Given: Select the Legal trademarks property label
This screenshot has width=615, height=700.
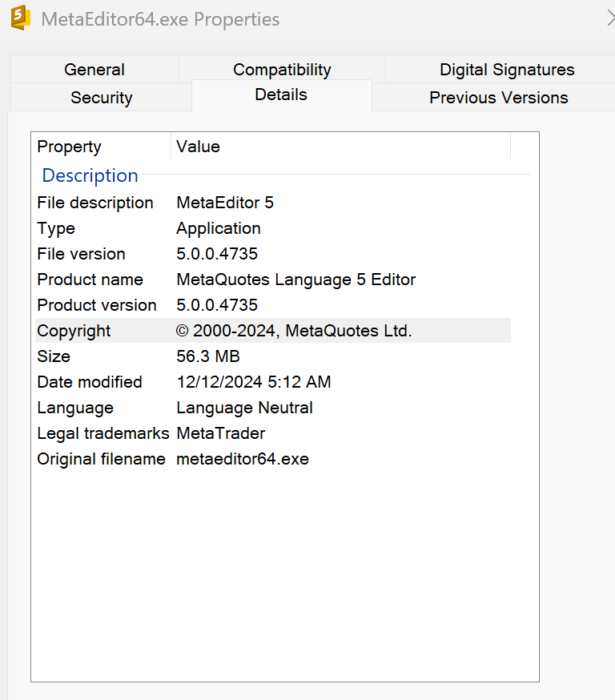Looking at the screenshot, I should tap(103, 433).
